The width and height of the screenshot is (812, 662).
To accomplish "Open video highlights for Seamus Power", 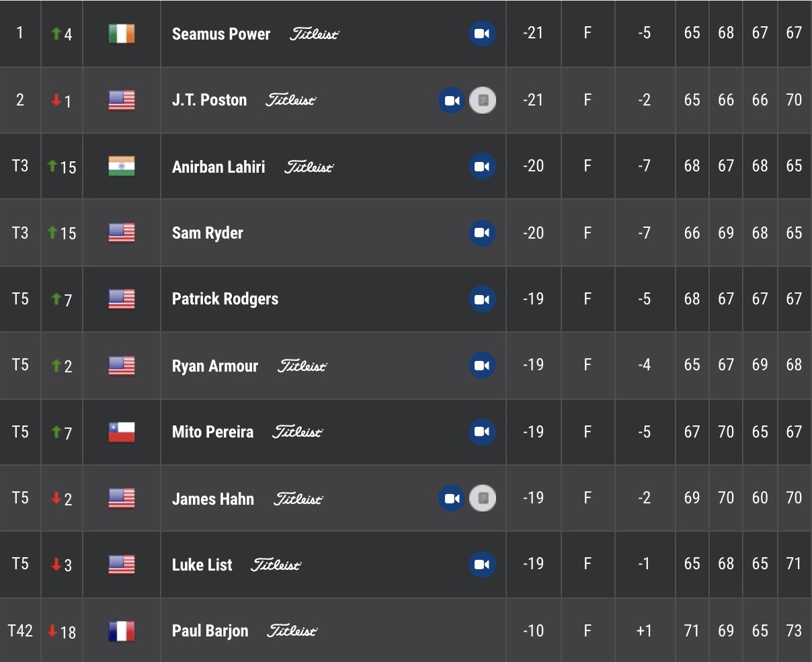I will tap(482, 34).
